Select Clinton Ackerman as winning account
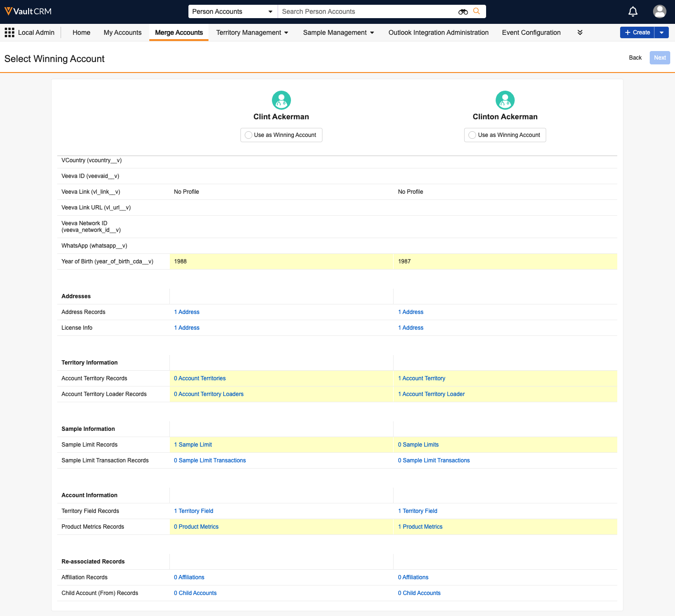 [x=472, y=135]
